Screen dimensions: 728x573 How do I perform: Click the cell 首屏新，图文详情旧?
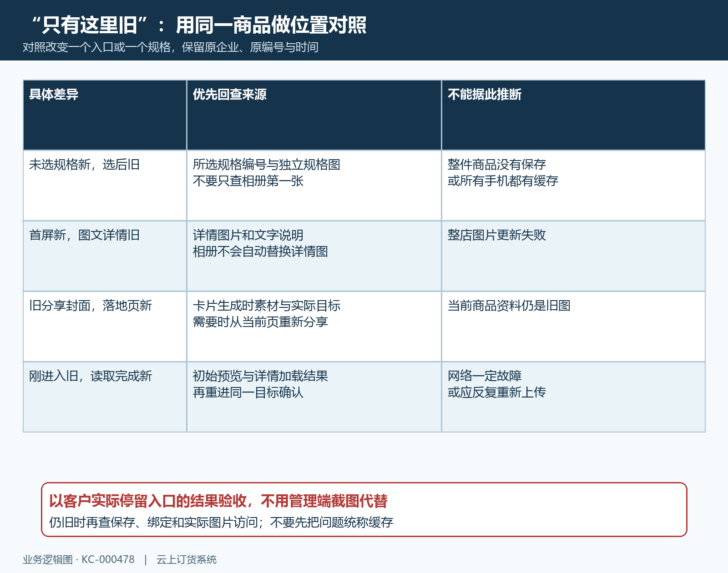click(105, 256)
